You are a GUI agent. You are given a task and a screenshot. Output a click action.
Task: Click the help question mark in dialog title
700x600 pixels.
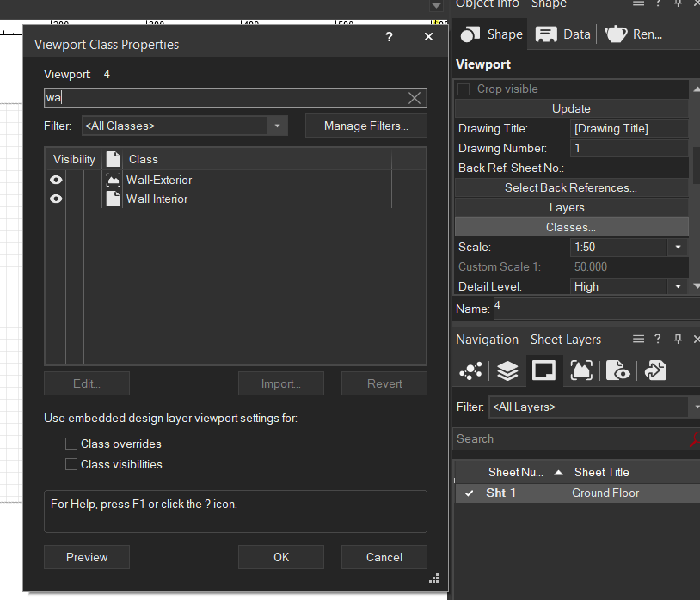coord(389,37)
